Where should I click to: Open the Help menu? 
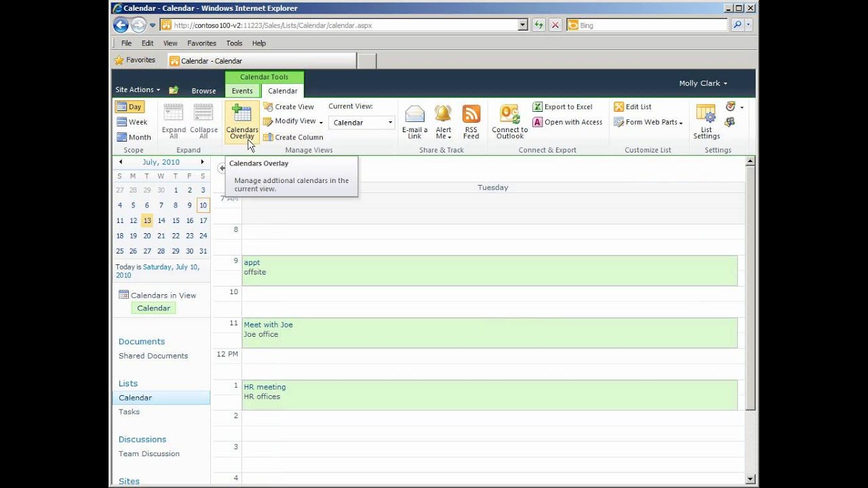tap(259, 43)
